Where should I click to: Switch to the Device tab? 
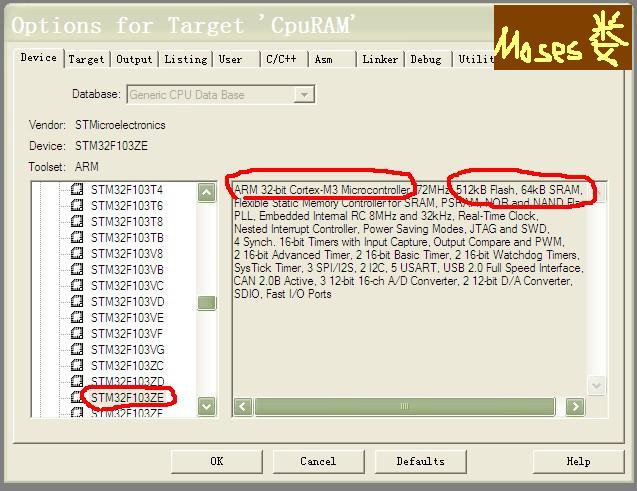coord(39,58)
